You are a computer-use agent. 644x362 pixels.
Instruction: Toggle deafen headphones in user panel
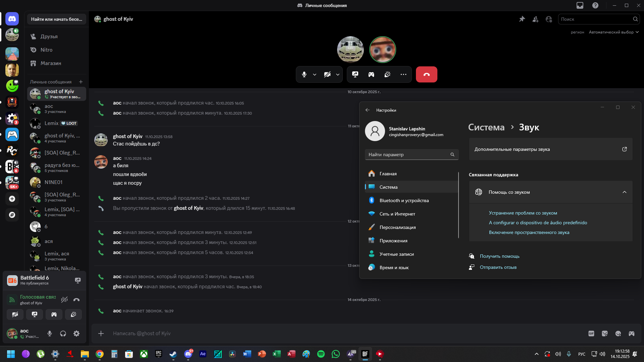click(63, 334)
